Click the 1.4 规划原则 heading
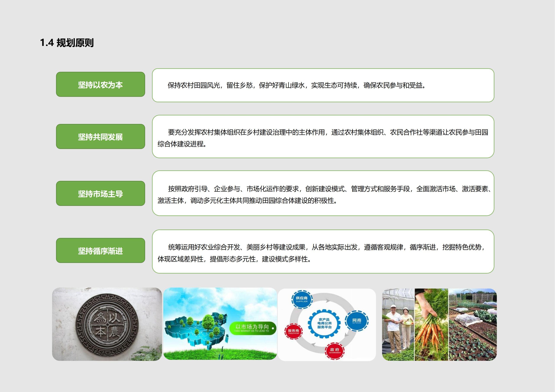This screenshot has width=555, height=392. (x=67, y=43)
